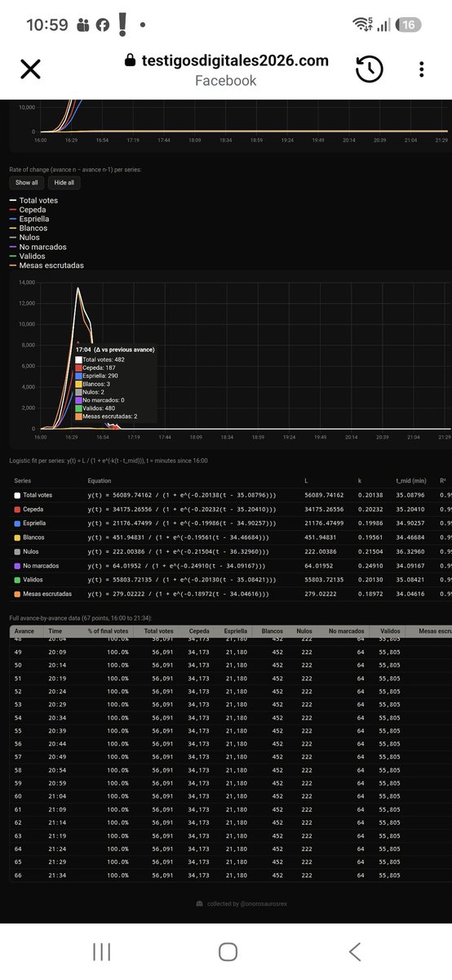
Task: Click the white Total votes swatch in fit table
Action: click(16, 495)
